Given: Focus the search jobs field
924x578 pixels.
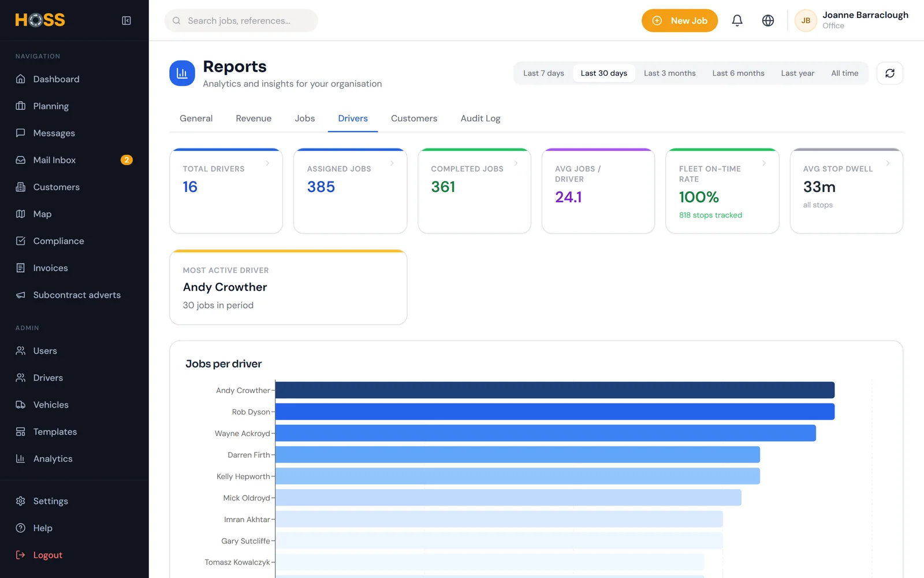Looking at the screenshot, I should (241, 21).
